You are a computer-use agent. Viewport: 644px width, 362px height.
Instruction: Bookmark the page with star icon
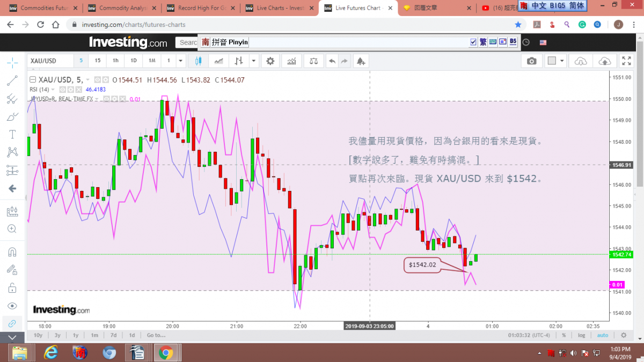click(x=518, y=25)
